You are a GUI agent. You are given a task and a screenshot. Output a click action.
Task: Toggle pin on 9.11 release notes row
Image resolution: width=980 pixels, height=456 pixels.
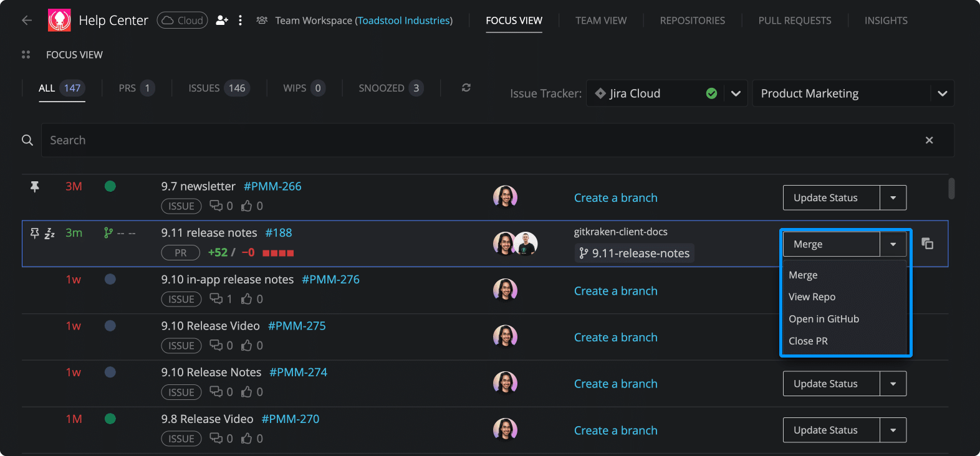(x=35, y=233)
